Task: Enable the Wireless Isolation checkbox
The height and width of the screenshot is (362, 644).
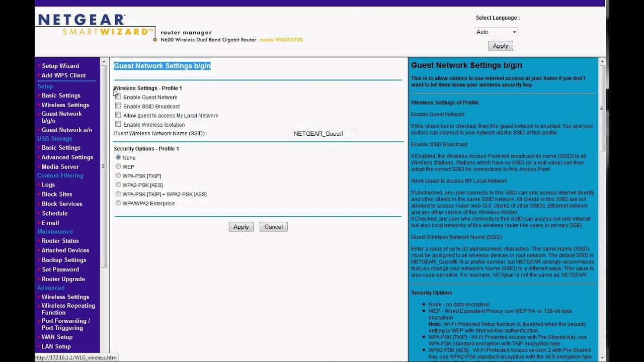Action: point(118,124)
